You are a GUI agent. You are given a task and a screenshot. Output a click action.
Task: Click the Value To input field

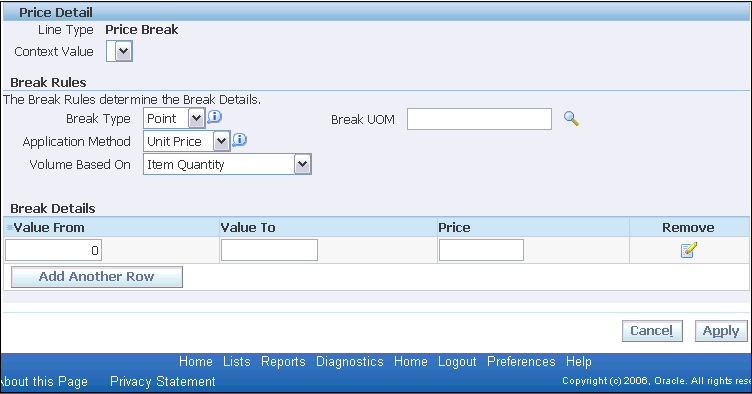tap(269, 250)
